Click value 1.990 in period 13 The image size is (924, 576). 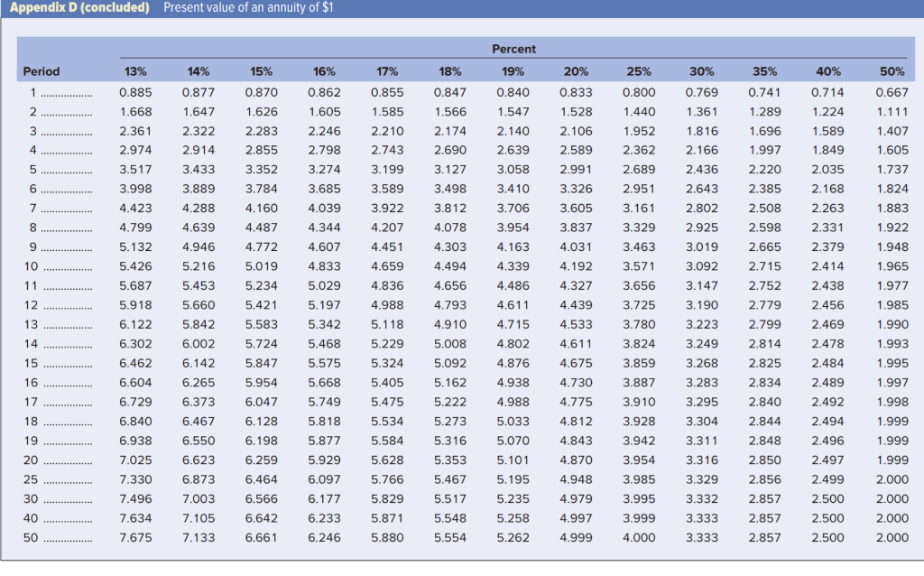(x=892, y=325)
